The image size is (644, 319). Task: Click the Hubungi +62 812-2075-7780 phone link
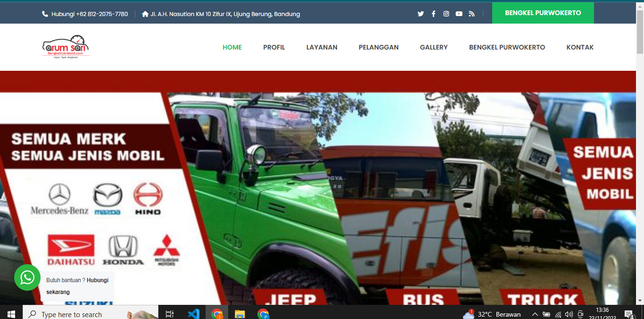point(90,14)
